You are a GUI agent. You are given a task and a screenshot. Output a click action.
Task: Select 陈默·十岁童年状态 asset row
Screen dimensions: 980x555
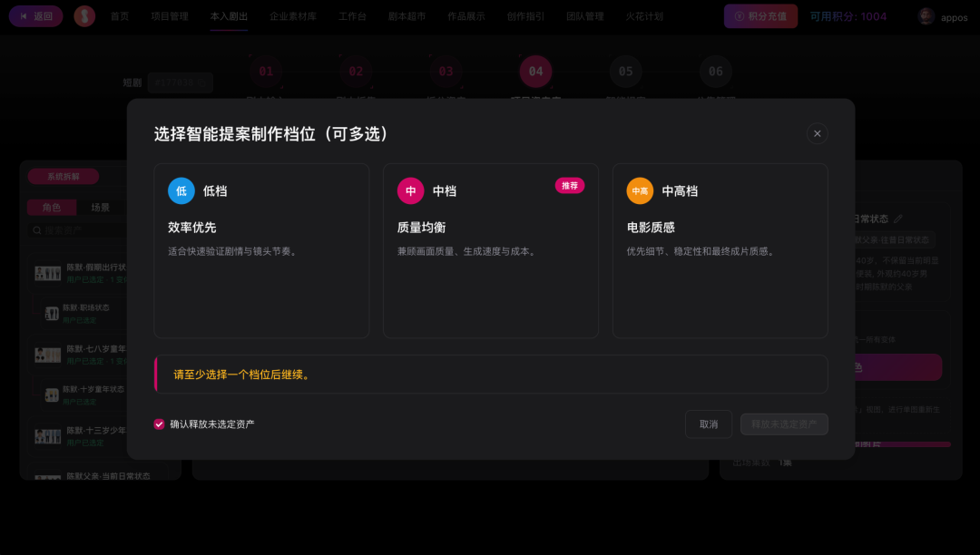pos(82,394)
